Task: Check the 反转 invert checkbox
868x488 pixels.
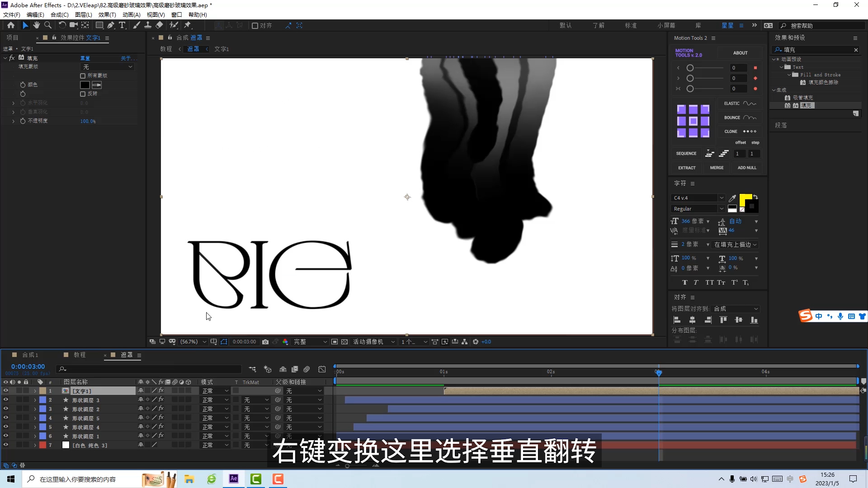Action: point(83,94)
